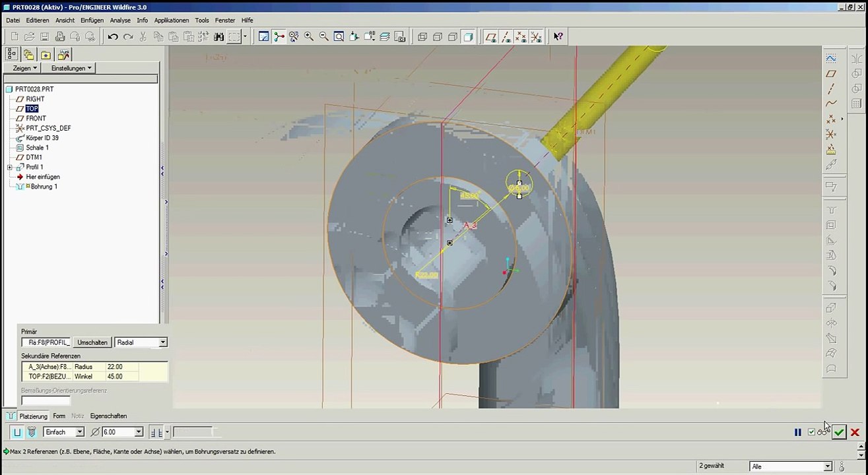Open the selection box toolbar dropdown arrow

click(245, 37)
